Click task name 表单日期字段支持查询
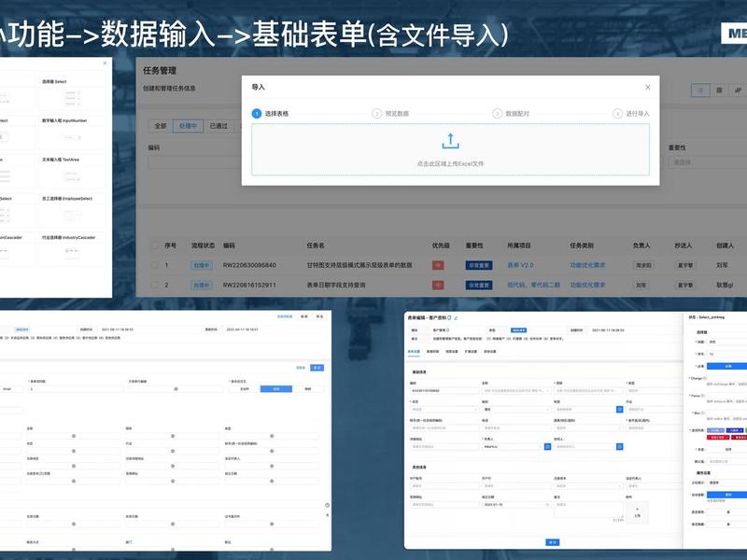This screenshot has width=747, height=560. coord(336,286)
